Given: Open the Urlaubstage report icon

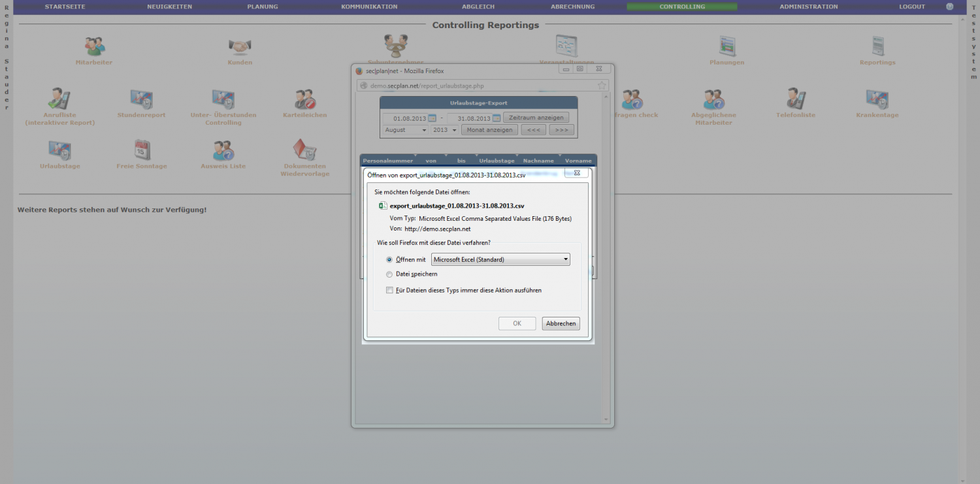Looking at the screenshot, I should point(60,150).
